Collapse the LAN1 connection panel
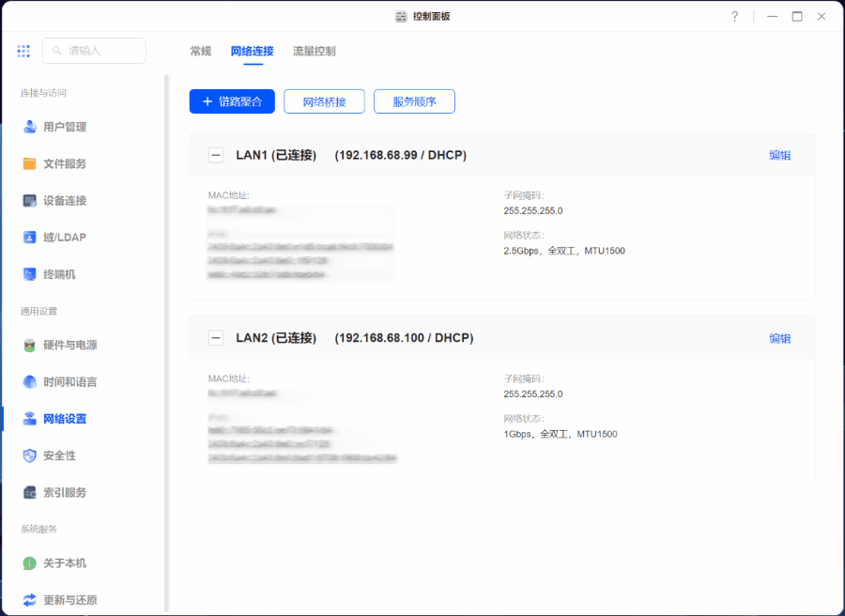845x616 pixels. coord(216,155)
